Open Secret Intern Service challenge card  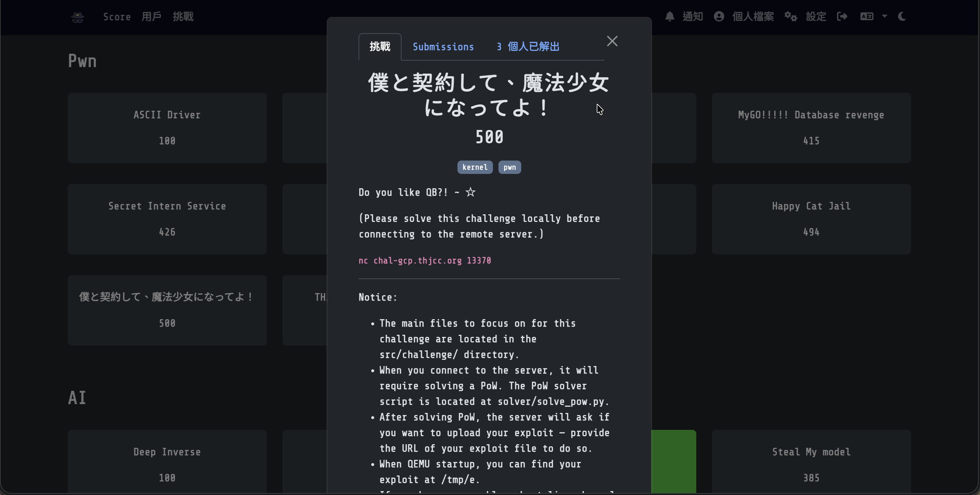coord(167,219)
